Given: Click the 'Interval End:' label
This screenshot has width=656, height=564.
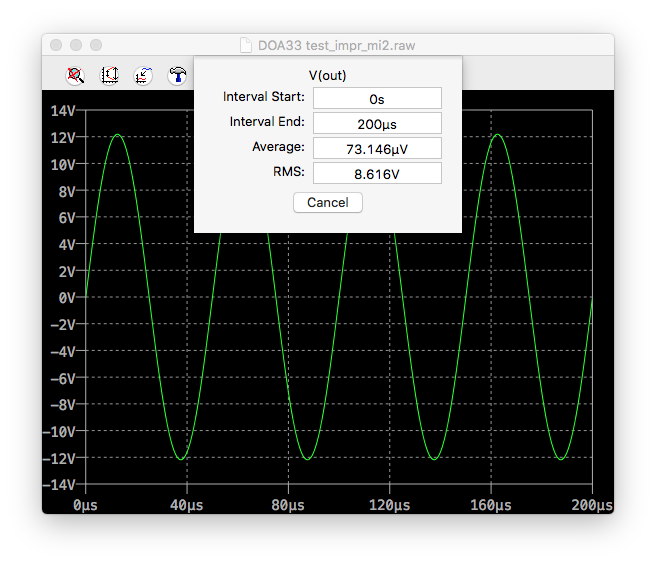Looking at the screenshot, I should (x=267, y=122).
